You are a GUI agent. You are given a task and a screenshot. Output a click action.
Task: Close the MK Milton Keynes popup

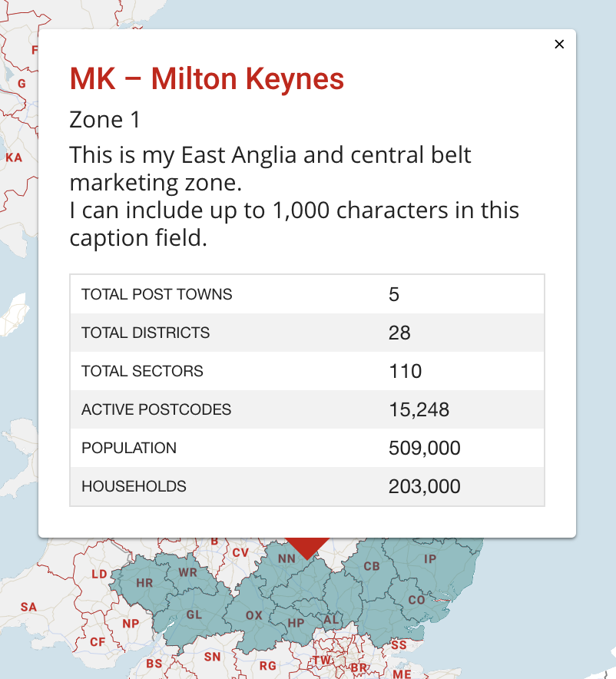tap(559, 45)
